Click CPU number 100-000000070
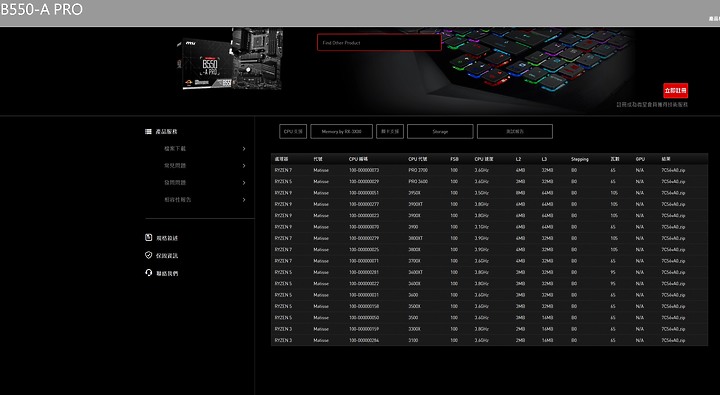This screenshot has width=720, height=395. pos(364,227)
